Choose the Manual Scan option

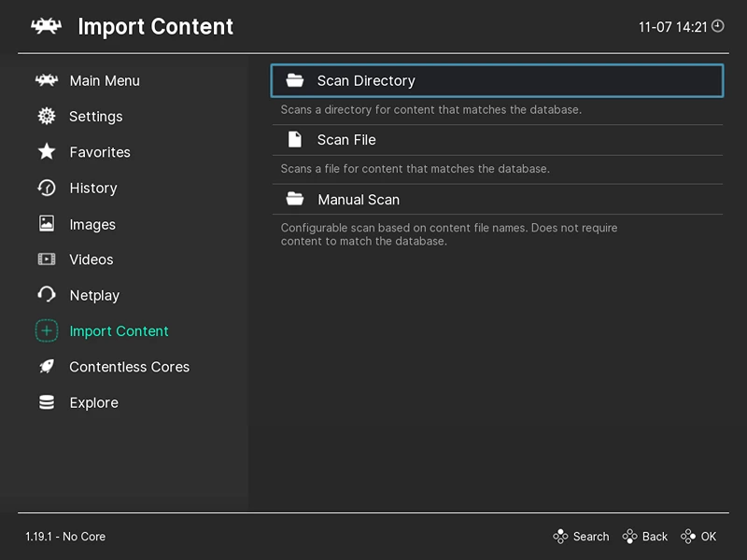pyautogui.click(x=497, y=199)
